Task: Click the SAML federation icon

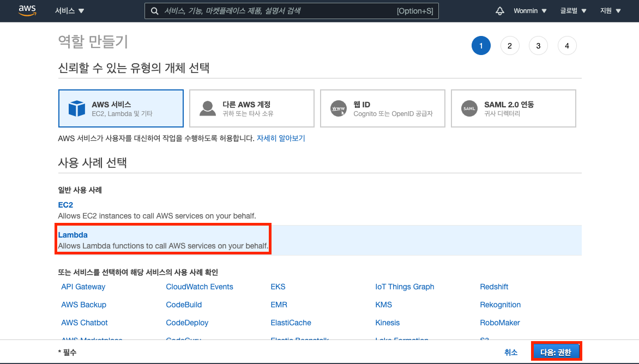Action: pyautogui.click(x=469, y=108)
